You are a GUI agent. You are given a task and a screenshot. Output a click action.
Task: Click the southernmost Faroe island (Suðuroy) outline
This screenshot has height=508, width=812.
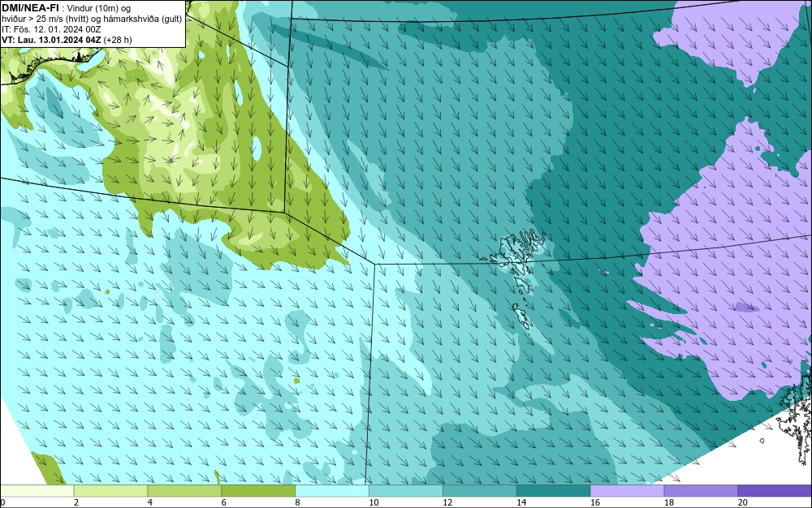(522, 316)
